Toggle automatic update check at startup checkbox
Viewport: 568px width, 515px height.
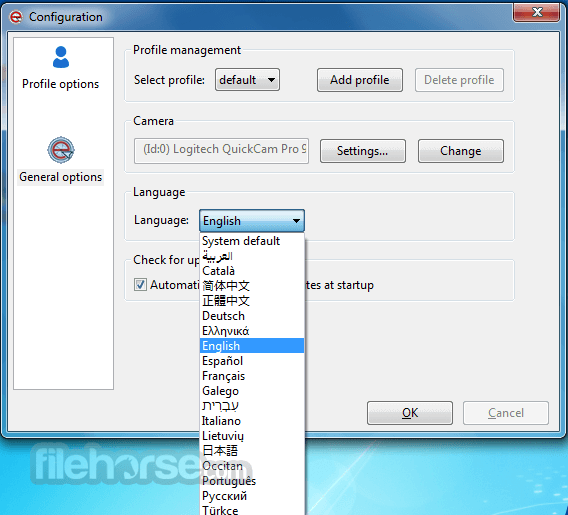click(x=140, y=285)
